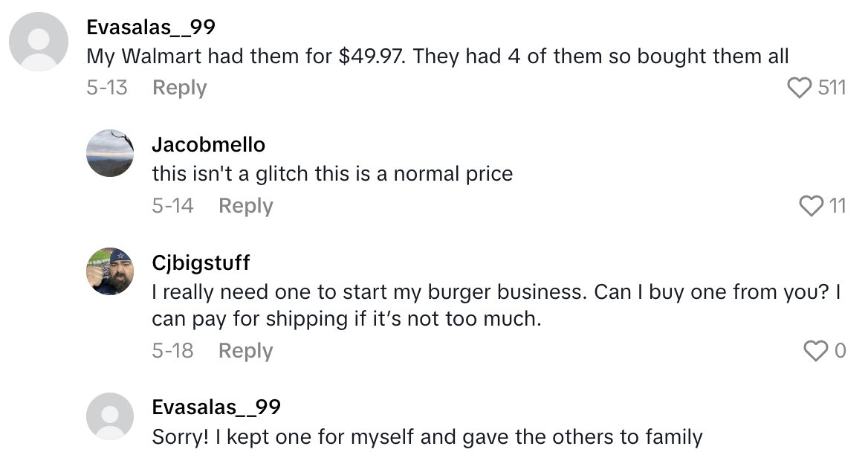
Task: Click Reply under Cjbigstuff's burger comment
Action: pos(245,349)
